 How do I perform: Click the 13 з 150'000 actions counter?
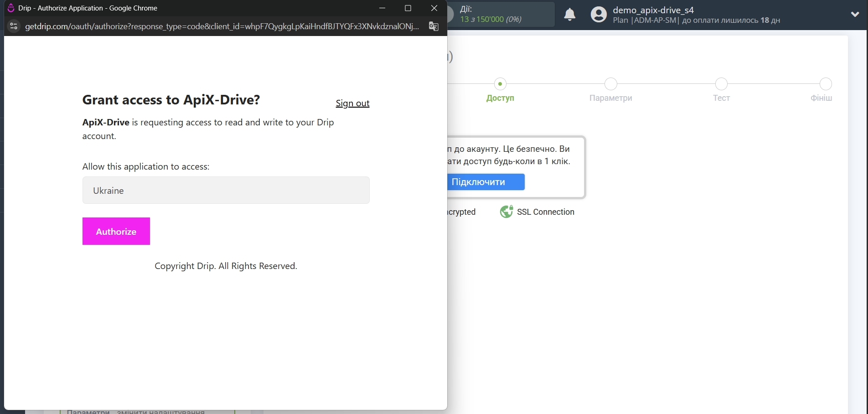[491, 19]
